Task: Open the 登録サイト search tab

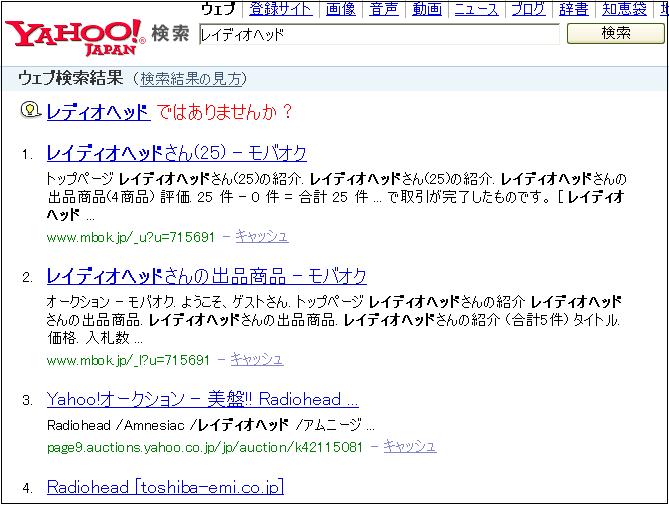Action: 281,9
